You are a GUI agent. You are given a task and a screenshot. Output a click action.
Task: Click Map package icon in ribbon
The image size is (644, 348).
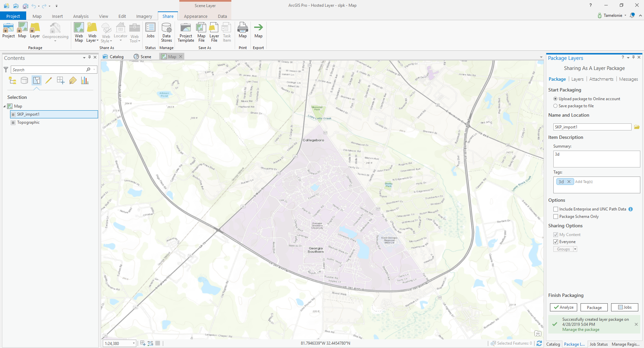(x=22, y=30)
